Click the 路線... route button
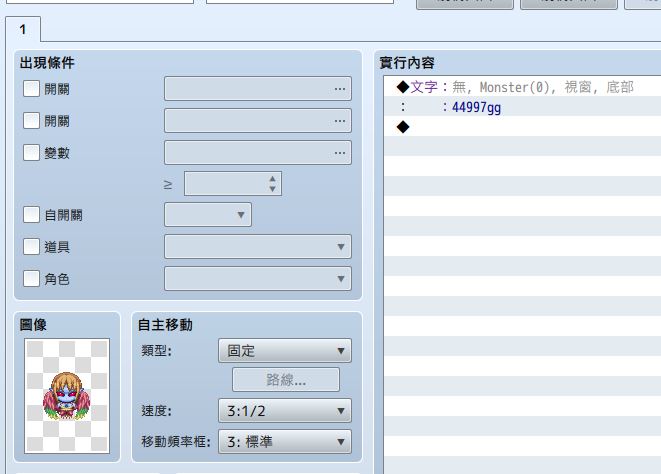The image size is (661, 474). pyautogui.click(x=286, y=380)
